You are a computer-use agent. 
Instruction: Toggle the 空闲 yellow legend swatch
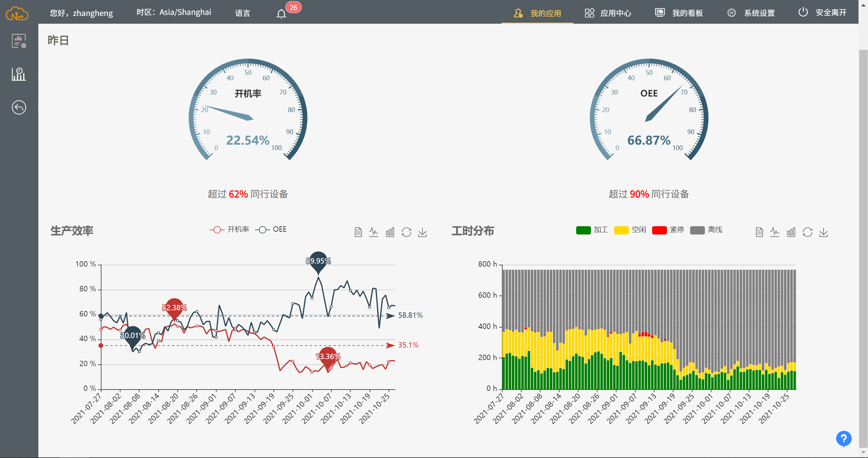622,230
